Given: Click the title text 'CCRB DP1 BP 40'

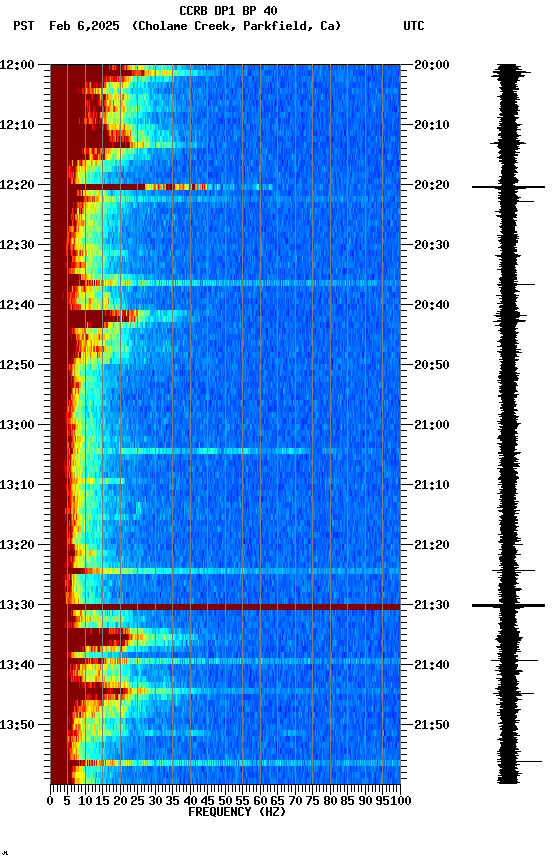Looking at the screenshot, I should 228,10.
